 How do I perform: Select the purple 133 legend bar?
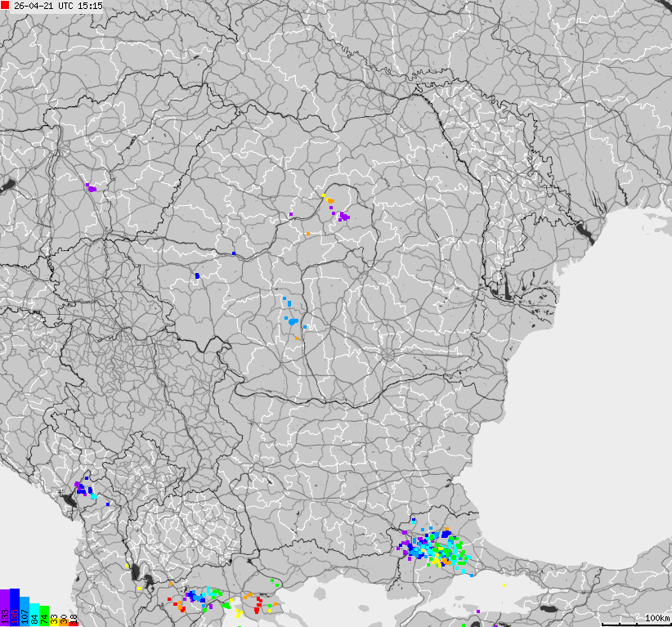pos(4,609)
